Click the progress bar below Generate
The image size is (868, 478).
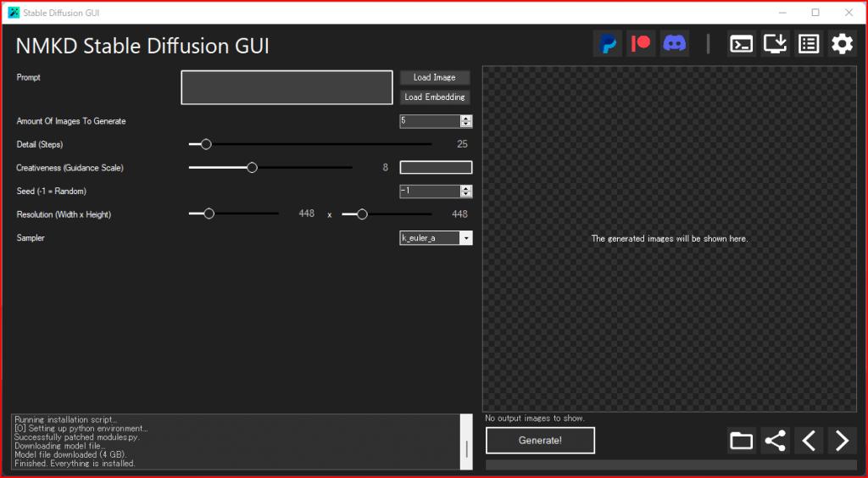click(x=671, y=464)
